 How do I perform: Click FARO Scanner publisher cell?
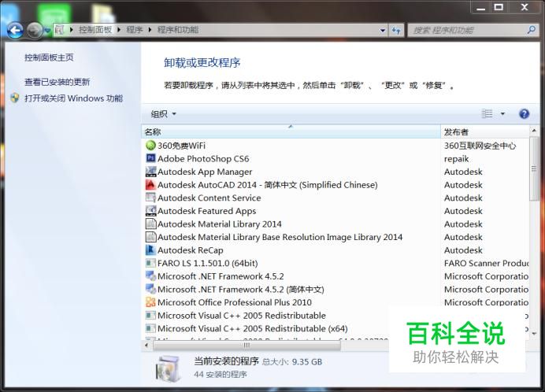tap(486, 263)
